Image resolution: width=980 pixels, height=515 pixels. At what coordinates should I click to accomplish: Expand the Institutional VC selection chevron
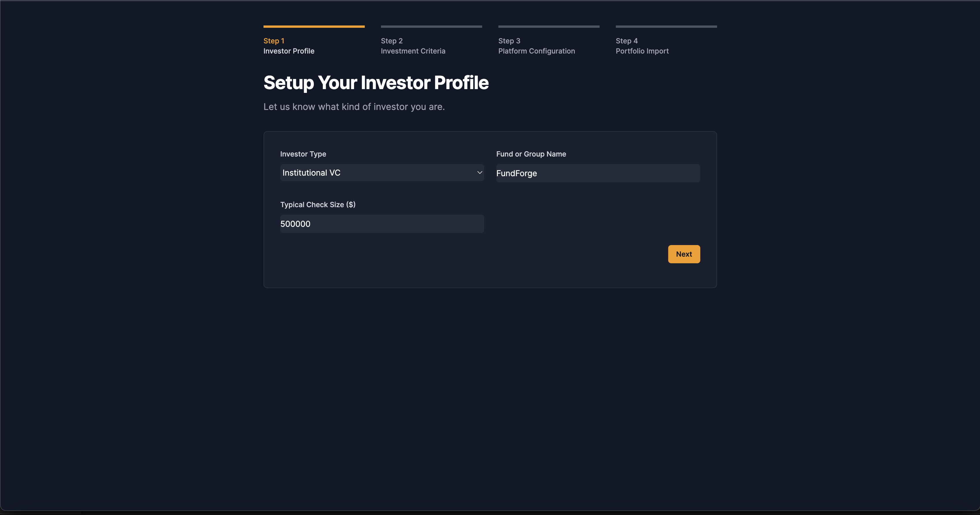point(479,172)
